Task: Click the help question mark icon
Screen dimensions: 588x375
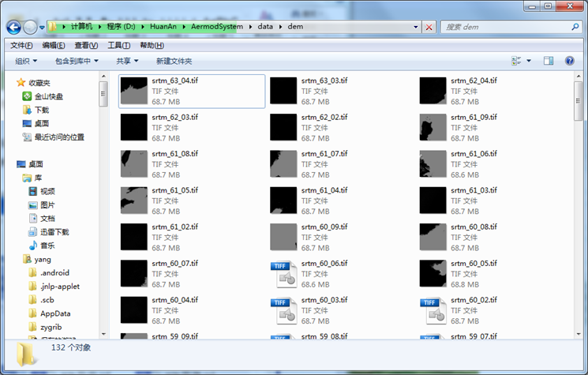Action: (571, 61)
